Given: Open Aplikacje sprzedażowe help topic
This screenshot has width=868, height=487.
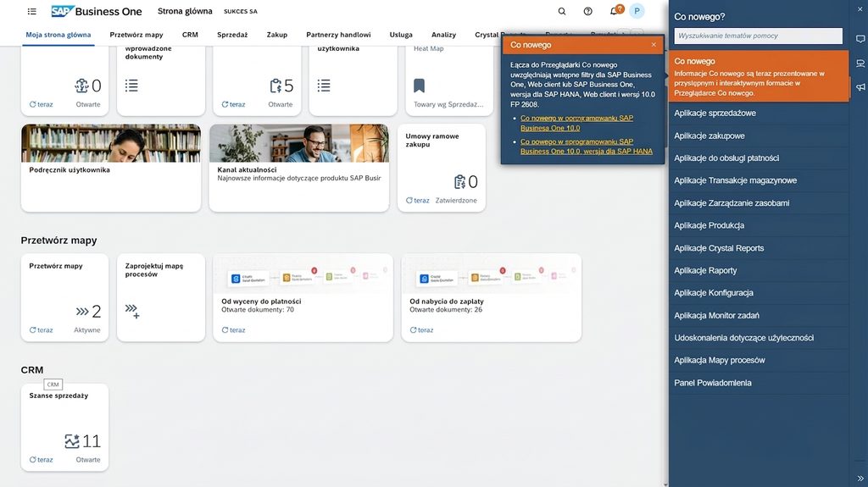Looking at the screenshot, I should coord(759,113).
